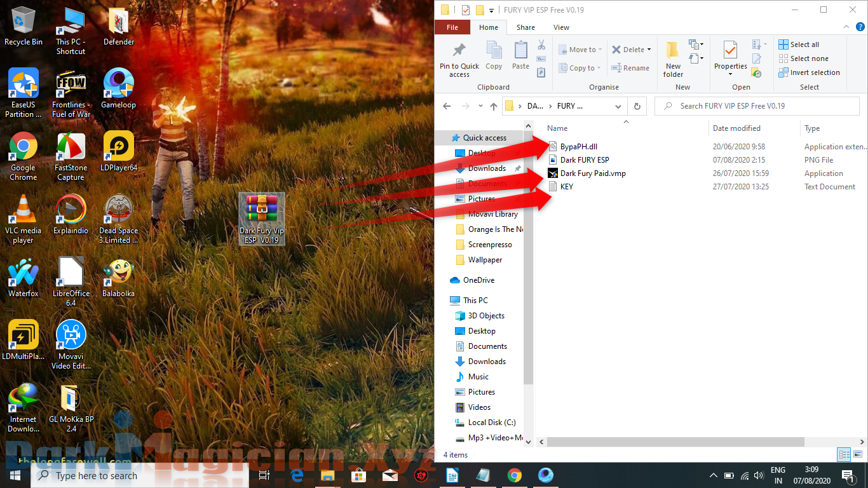
Task: Select Balabolka desktop icon
Action: pos(119,278)
